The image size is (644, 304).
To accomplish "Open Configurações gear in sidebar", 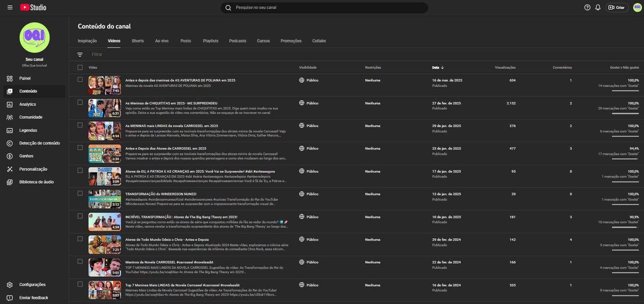I will point(32,285).
